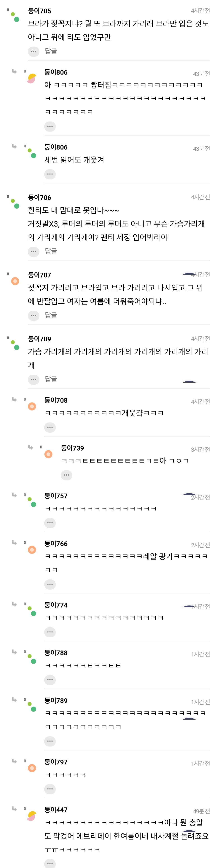Open the three-dot menu under '세번 읽어도 개웃겨'
Viewport: 215px width, 868px height.
pos(50,174)
